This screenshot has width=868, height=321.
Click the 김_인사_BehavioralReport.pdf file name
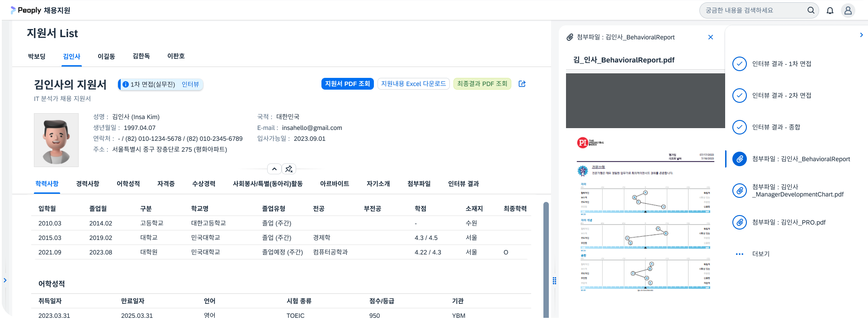tap(624, 60)
